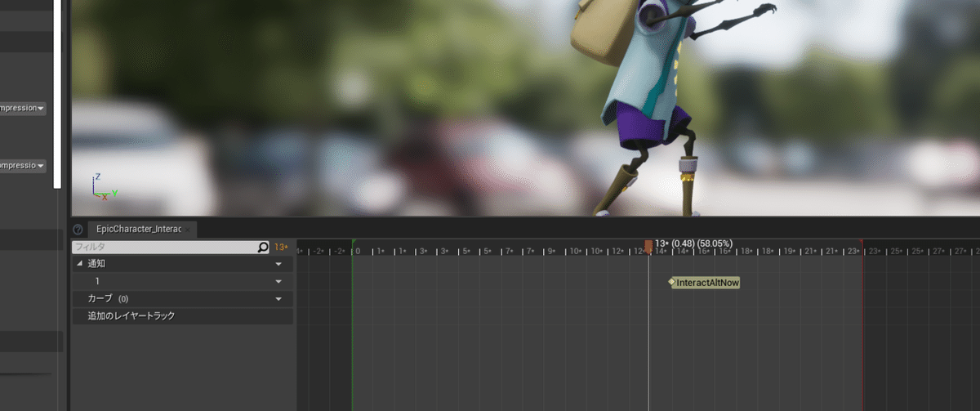Collapse the 通知 track triangle
Viewport: 980px width, 411px height.
(x=80, y=264)
